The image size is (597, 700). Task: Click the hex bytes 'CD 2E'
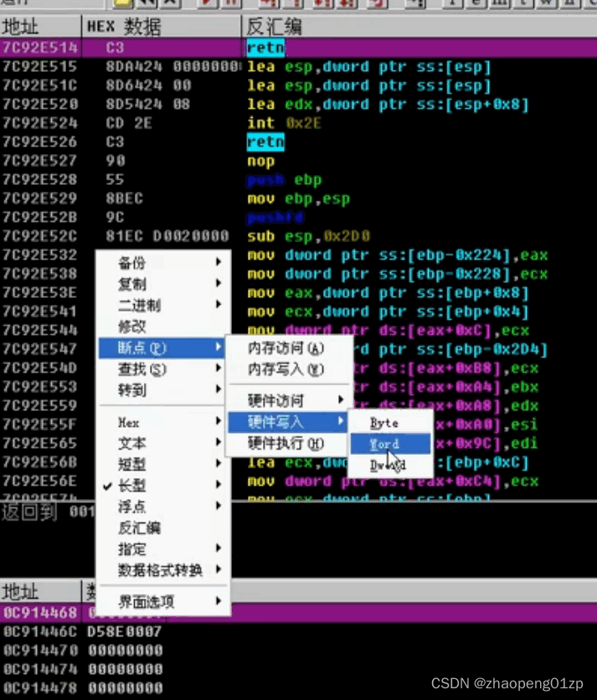tap(129, 123)
